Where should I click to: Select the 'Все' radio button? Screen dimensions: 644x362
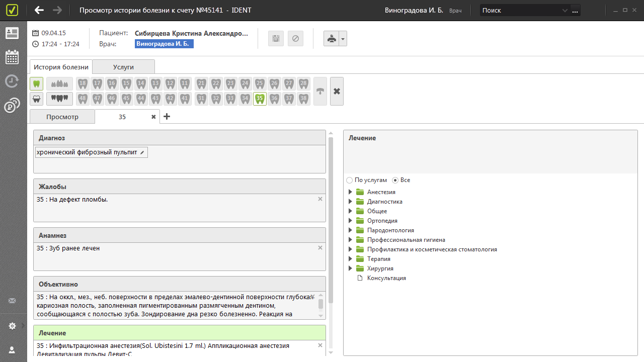[395, 180]
